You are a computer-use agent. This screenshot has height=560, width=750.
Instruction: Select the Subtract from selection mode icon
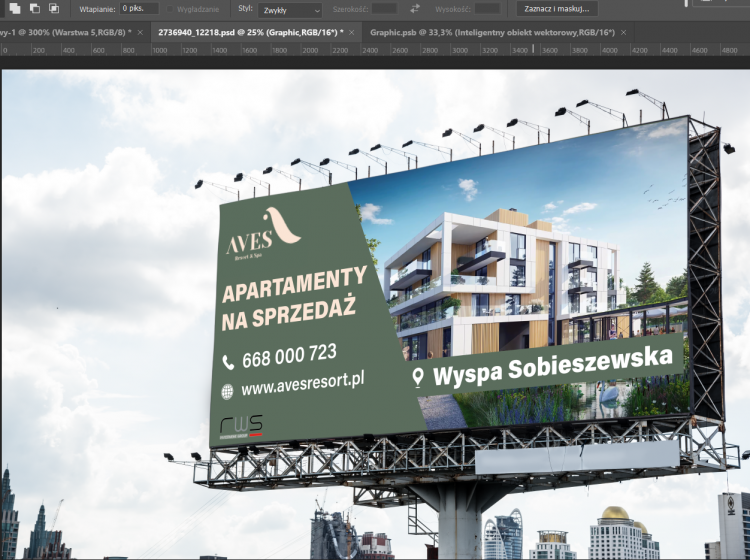coord(33,8)
